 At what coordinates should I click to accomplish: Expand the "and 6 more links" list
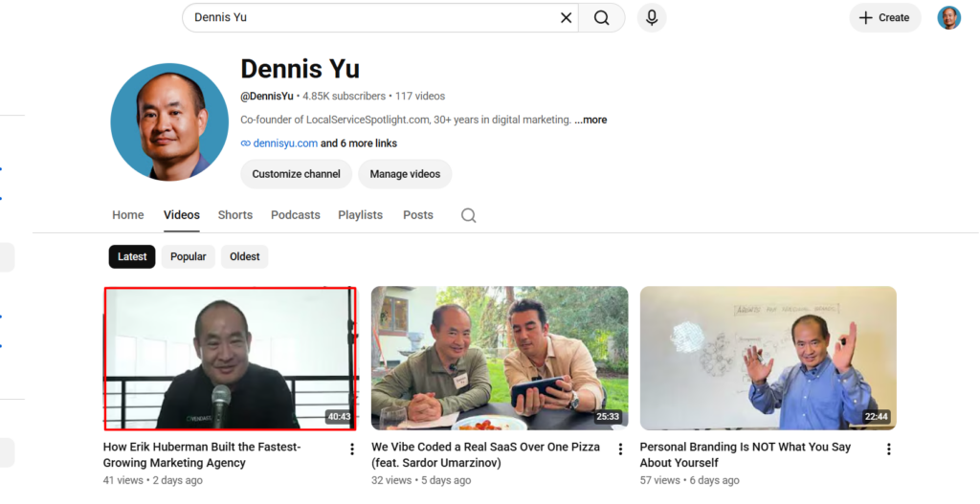click(359, 143)
